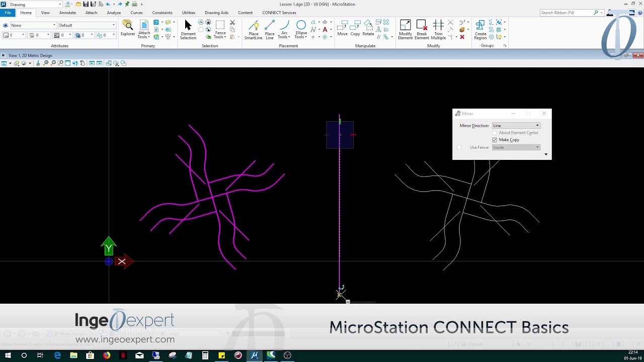The width and height of the screenshot is (644, 362).
Task: Expand the Ellipse Tools dropdown
Action: [x=301, y=30]
